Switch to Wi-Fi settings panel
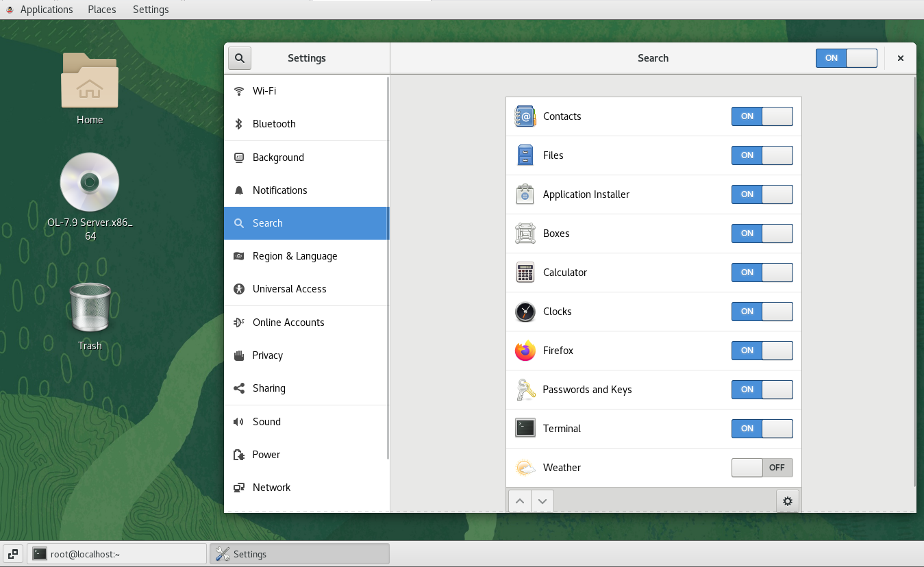 pos(306,91)
